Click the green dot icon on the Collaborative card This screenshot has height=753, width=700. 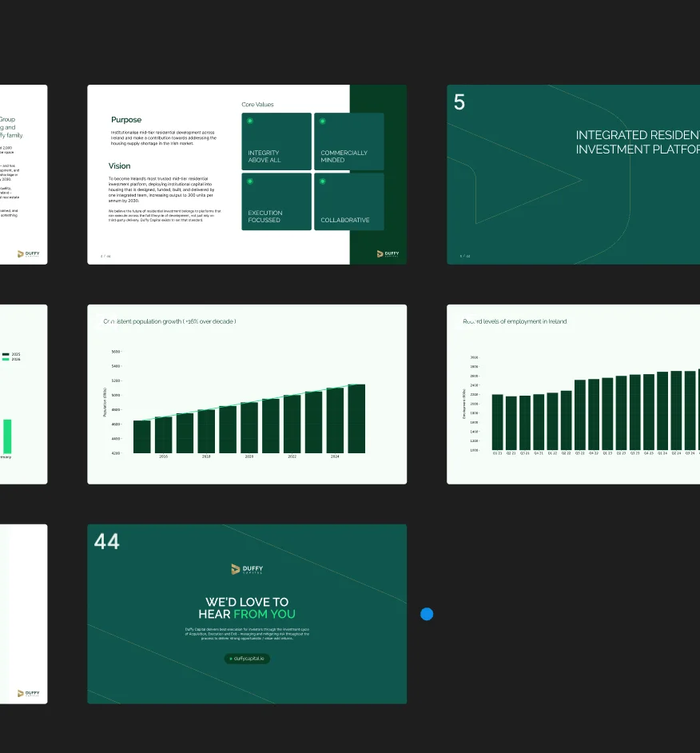(x=321, y=179)
